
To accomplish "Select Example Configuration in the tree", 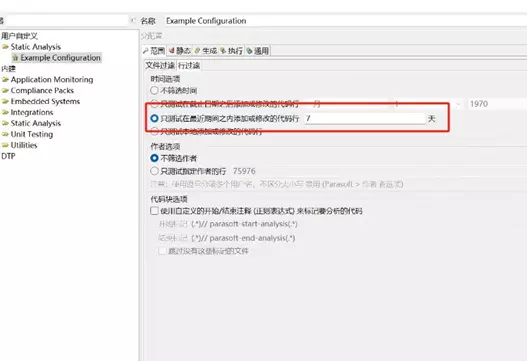I will click(60, 58).
